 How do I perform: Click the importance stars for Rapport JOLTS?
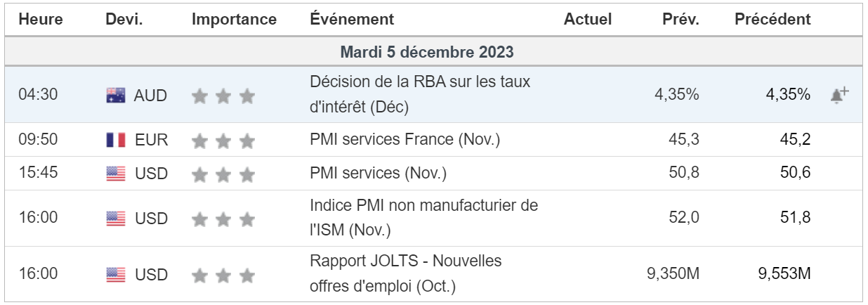coord(223,275)
